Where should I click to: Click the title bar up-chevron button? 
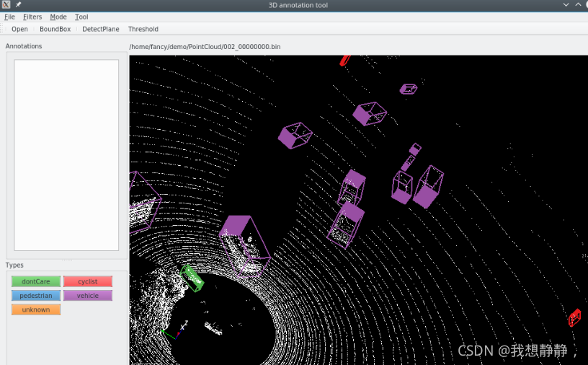(578, 5)
